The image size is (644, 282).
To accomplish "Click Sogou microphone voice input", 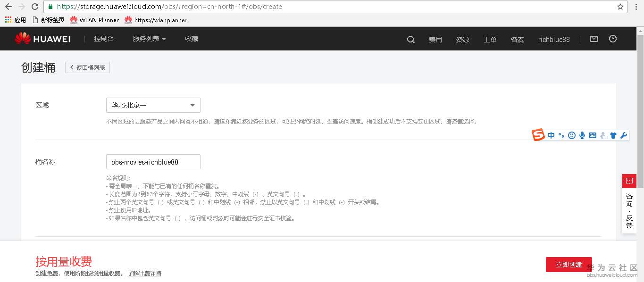I will 582,135.
